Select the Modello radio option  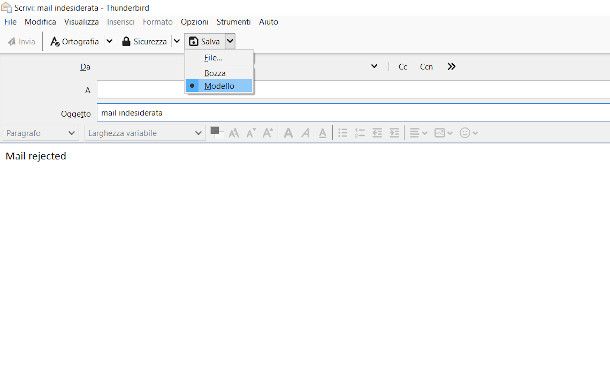(x=219, y=86)
